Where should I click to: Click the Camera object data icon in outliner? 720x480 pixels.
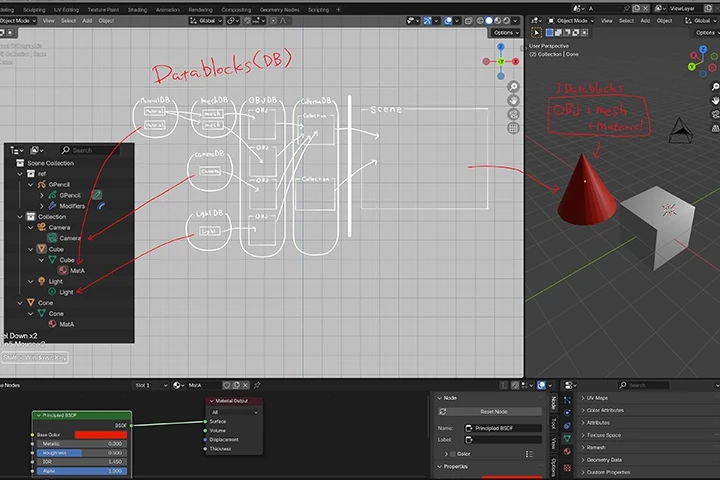pos(51,238)
